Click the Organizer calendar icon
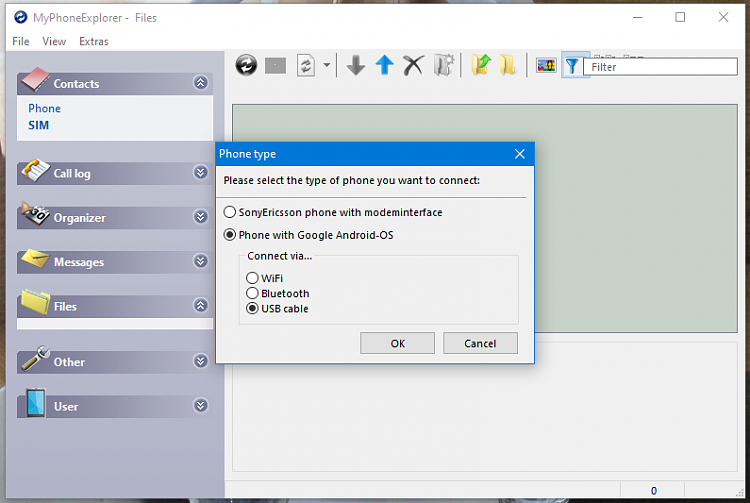 pos(35,214)
